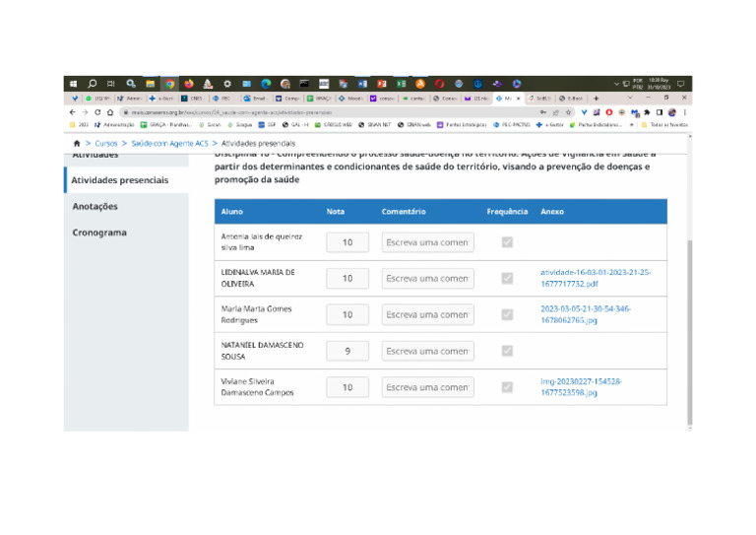
Task: Open Cronograma in the sidebar
Action: pos(98,234)
